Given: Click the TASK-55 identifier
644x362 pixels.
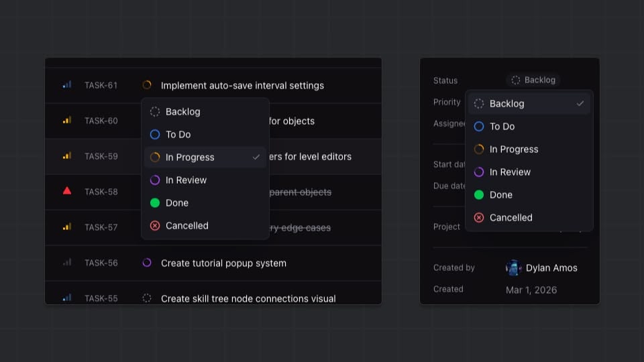Looking at the screenshot, I should pyautogui.click(x=101, y=298).
